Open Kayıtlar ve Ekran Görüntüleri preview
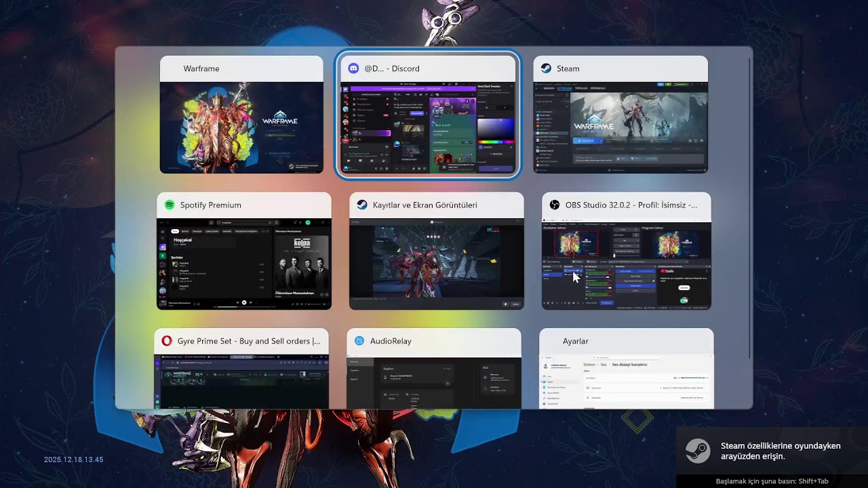The height and width of the screenshot is (488, 868). pos(437,251)
